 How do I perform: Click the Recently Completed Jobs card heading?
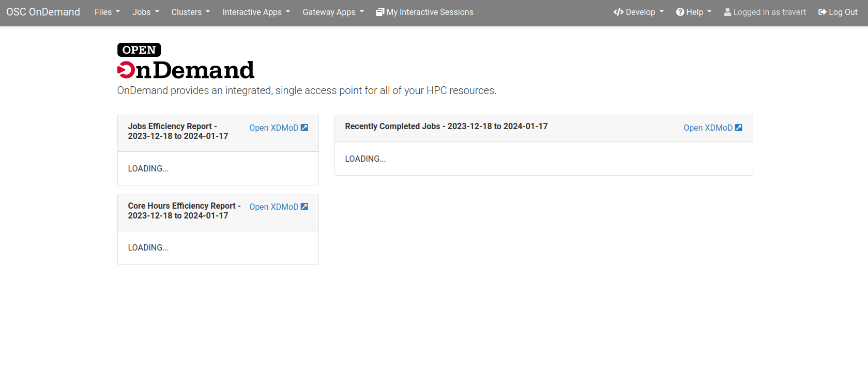446,126
